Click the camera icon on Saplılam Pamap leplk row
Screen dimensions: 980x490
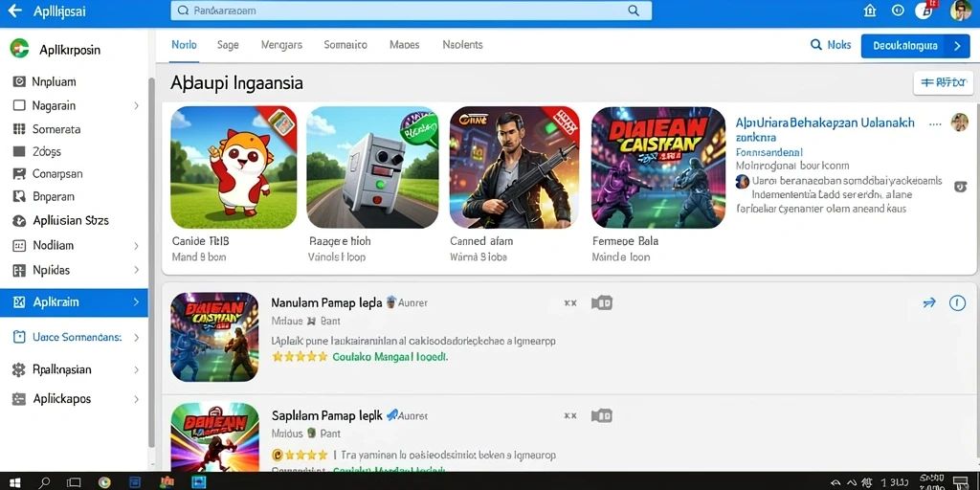tap(602, 415)
